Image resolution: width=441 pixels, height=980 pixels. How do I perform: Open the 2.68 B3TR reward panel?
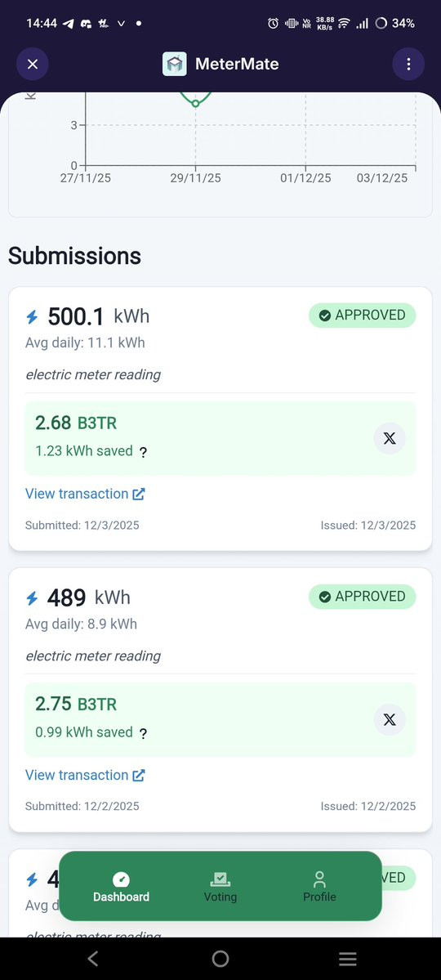pos(220,438)
